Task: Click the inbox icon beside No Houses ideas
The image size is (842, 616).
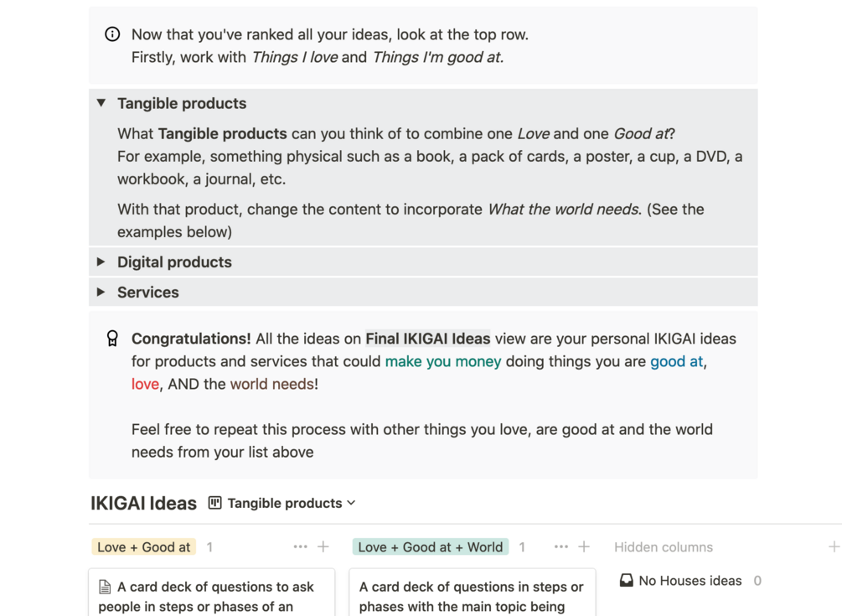Action: [626, 581]
